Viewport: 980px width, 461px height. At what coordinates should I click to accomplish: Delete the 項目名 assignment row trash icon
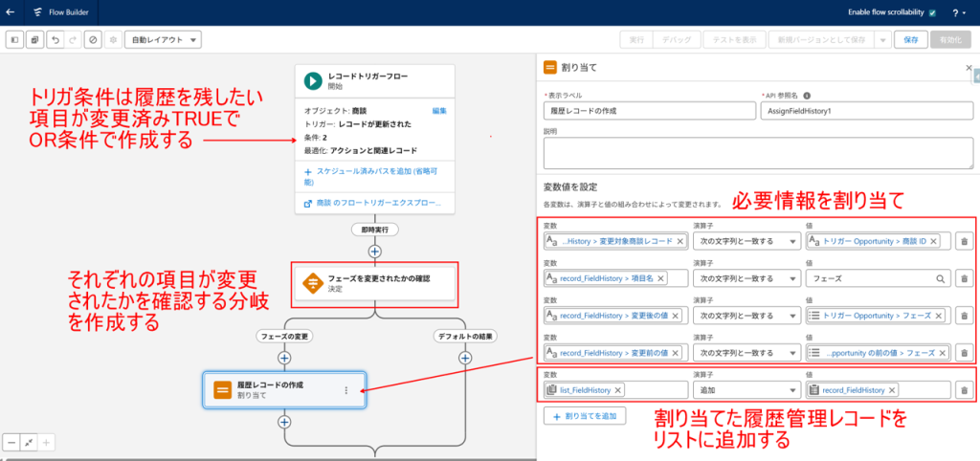965,278
